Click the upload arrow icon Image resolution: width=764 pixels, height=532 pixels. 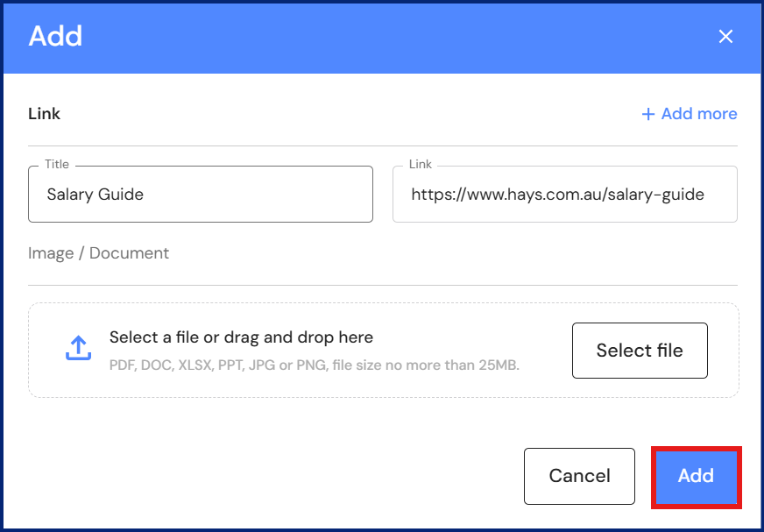79,348
